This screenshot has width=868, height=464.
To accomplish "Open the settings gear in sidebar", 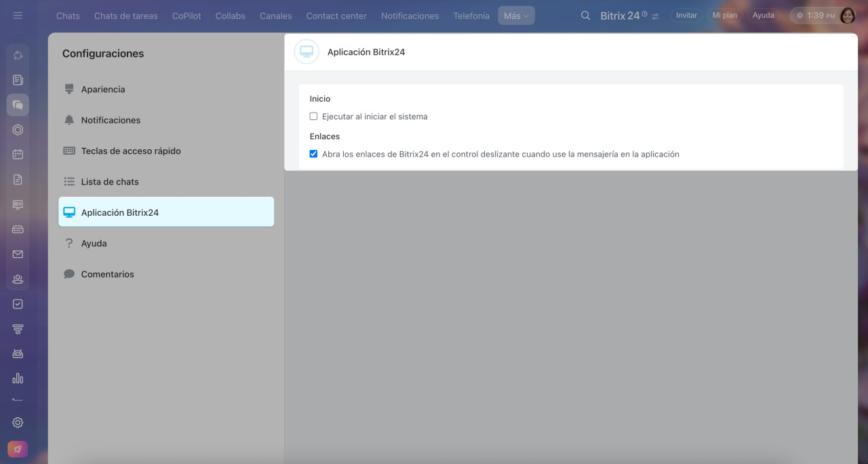I will 18,422.
